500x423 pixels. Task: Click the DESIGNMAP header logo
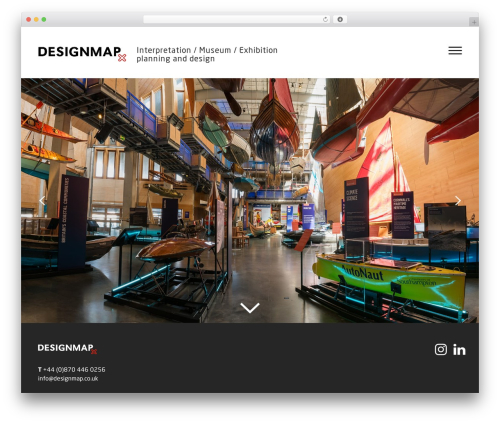tap(82, 54)
